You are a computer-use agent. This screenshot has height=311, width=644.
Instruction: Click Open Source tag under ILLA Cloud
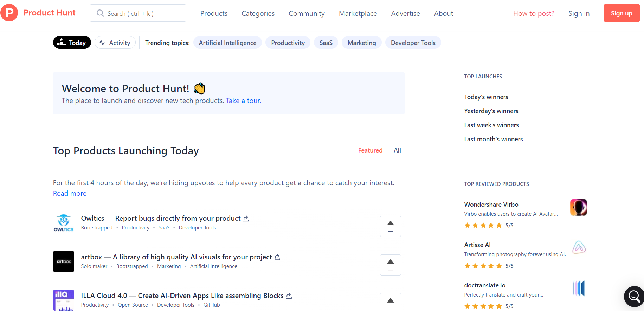tap(133, 305)
